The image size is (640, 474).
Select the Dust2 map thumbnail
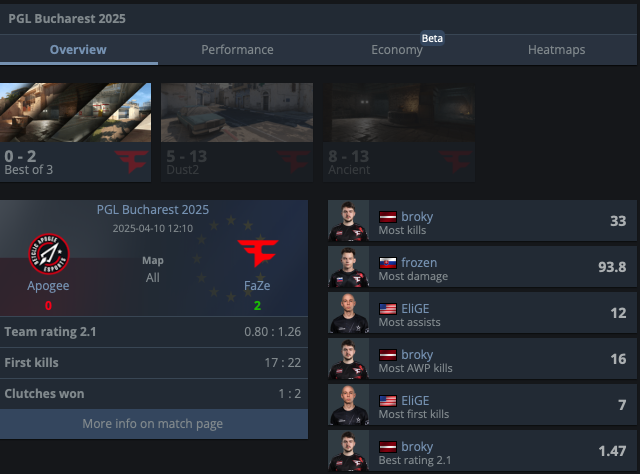(237, 113)
